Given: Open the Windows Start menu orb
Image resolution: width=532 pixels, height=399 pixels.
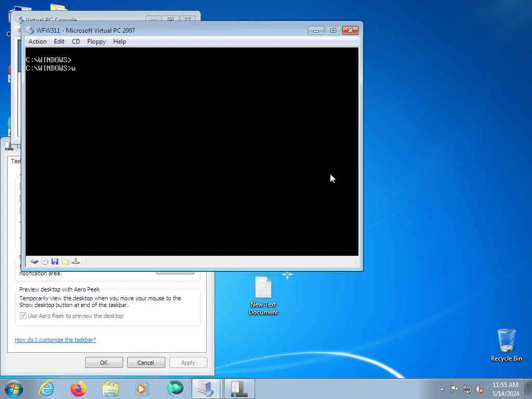Looking at the screenshot, I should coord(14,389).
